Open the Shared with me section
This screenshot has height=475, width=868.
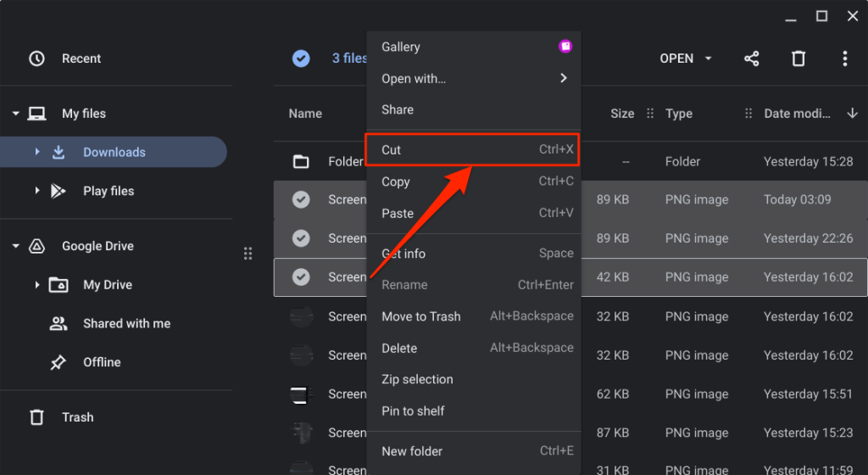(126, 323)
